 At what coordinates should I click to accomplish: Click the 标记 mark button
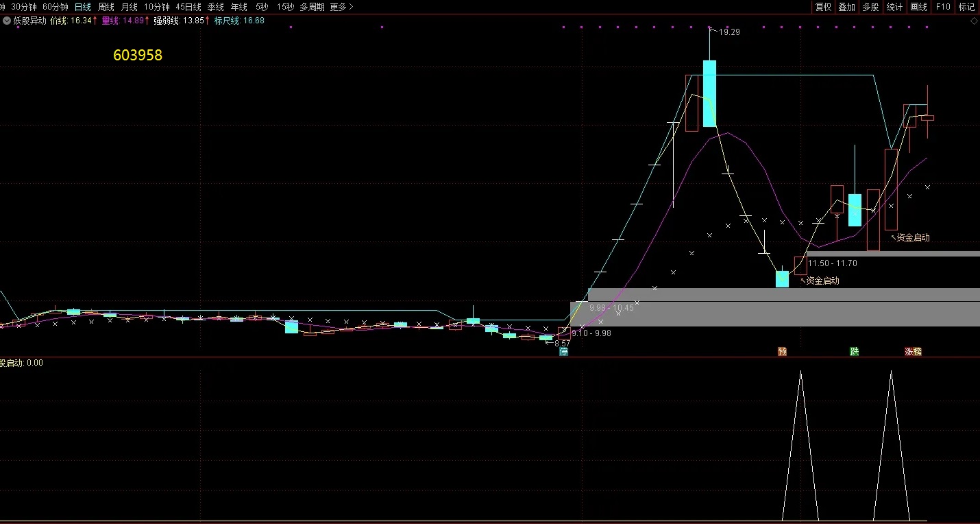pos(966,7)
